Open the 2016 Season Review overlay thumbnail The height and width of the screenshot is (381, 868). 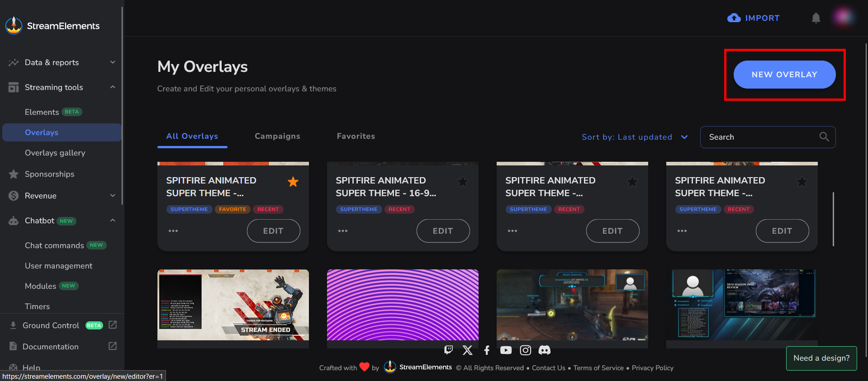coord(742,305)
